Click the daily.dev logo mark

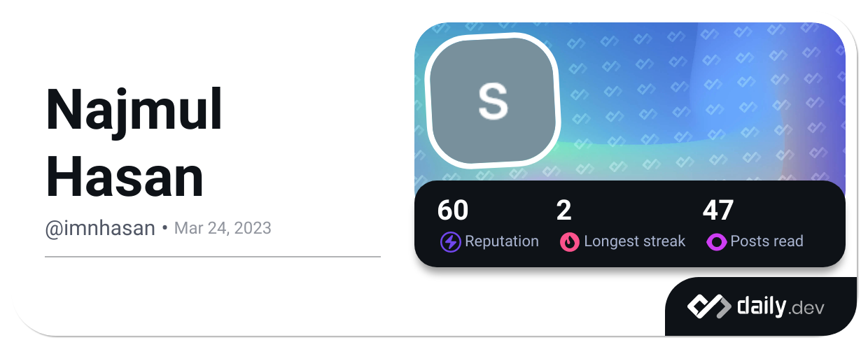[708, 307]
